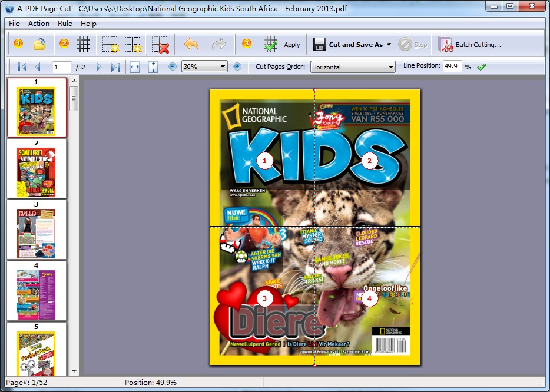The height and width of the screenshot is (392, 550).
Task: Select page 5 thumbnail
Action: (37, 349)
